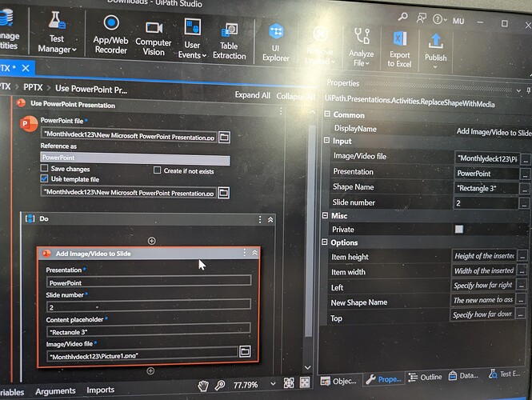Open editor for Slide number property
Screen dimensions: 532x400
(x=524, y=204)
